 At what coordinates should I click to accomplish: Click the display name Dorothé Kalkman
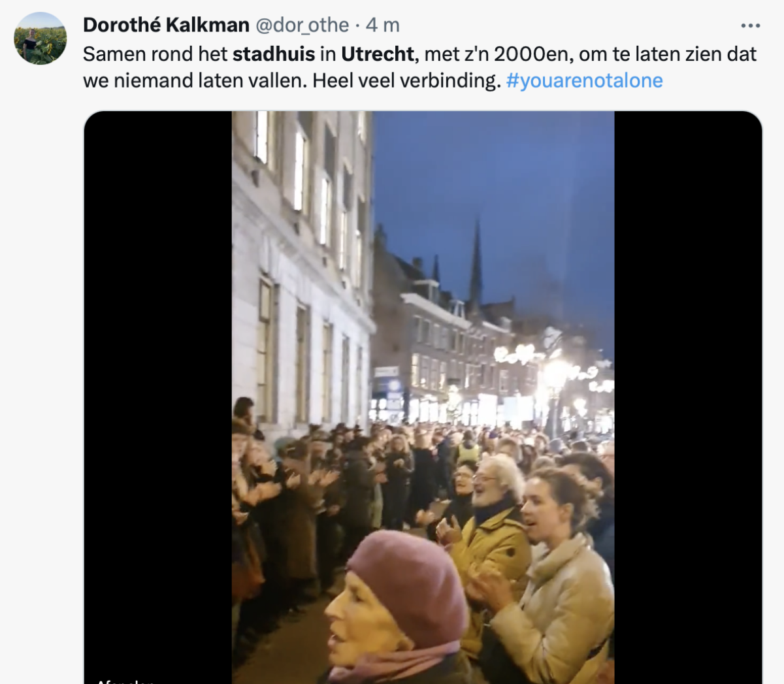tap(166, 25)
